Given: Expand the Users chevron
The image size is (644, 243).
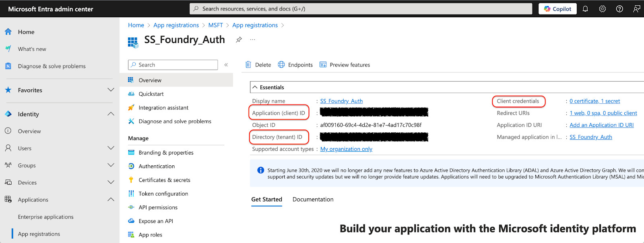Looking at the screenshot, I should (111, 148).
